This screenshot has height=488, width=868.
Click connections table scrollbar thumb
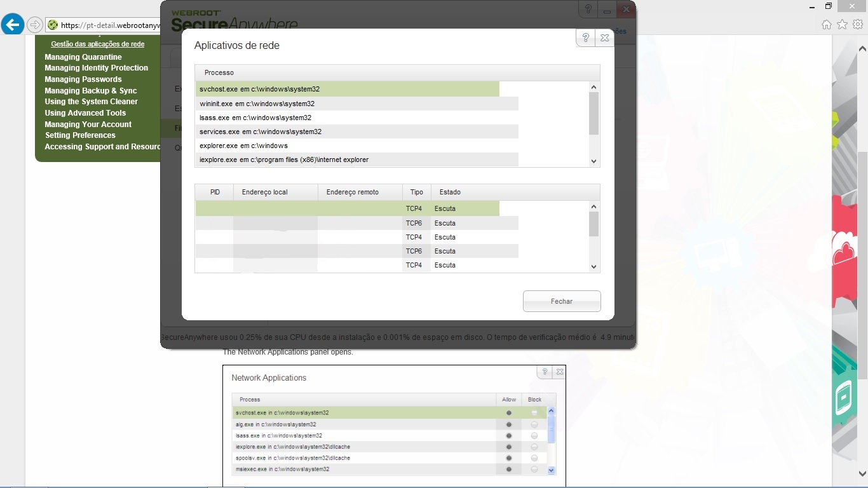coord(594,224)
